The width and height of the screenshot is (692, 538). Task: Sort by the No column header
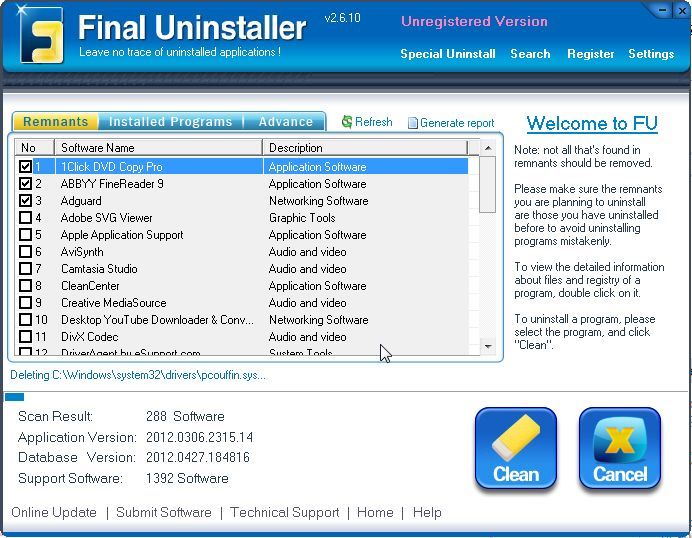34,148
